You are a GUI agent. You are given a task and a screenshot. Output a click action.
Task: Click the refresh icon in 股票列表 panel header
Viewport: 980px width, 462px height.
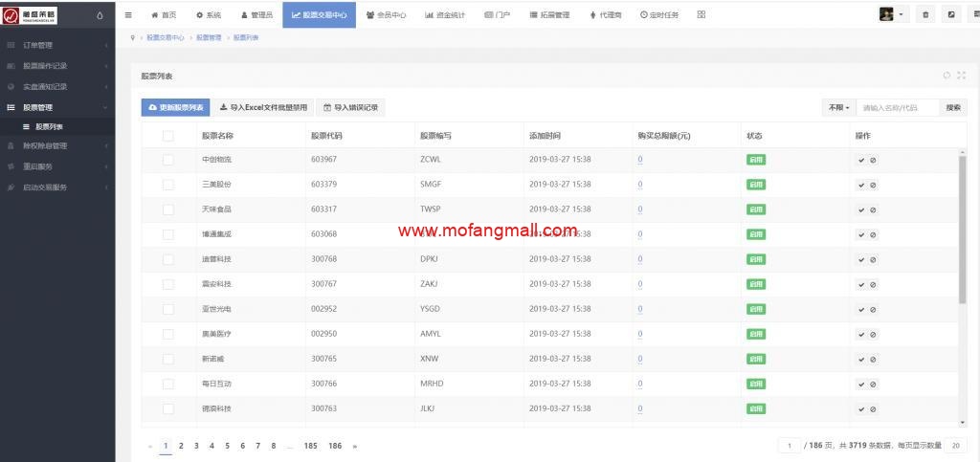click(947, 76)
